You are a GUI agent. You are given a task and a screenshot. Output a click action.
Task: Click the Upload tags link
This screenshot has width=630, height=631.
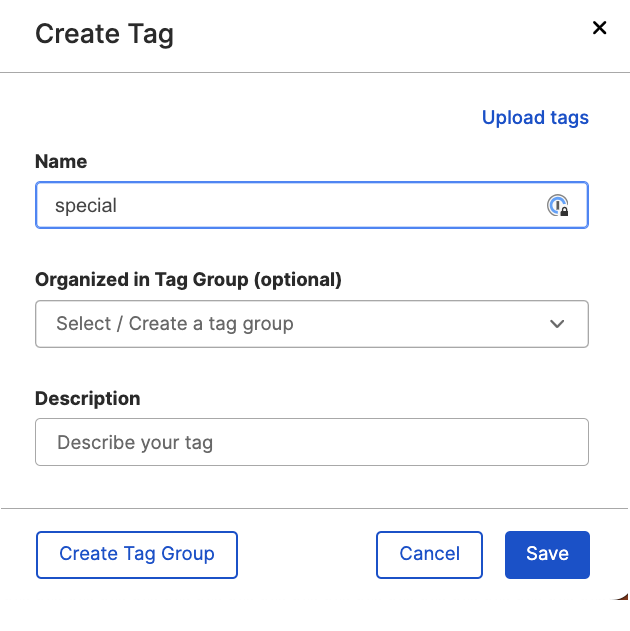point(535,118)
